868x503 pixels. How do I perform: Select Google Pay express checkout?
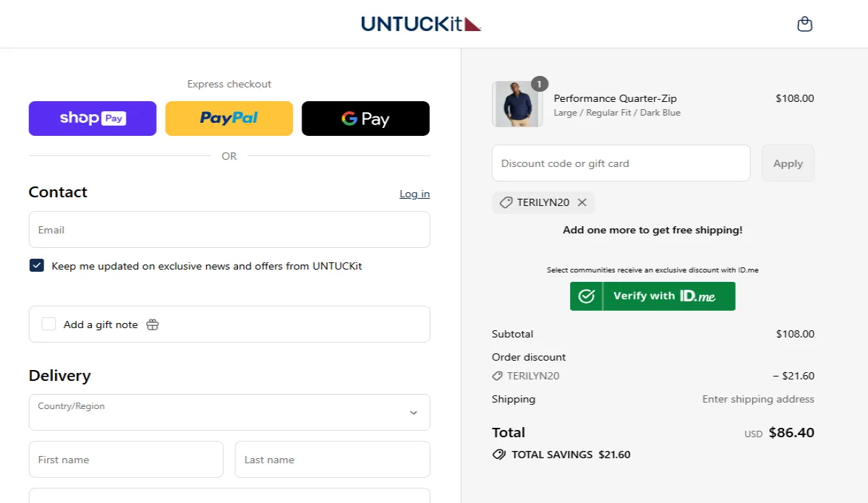365,119
